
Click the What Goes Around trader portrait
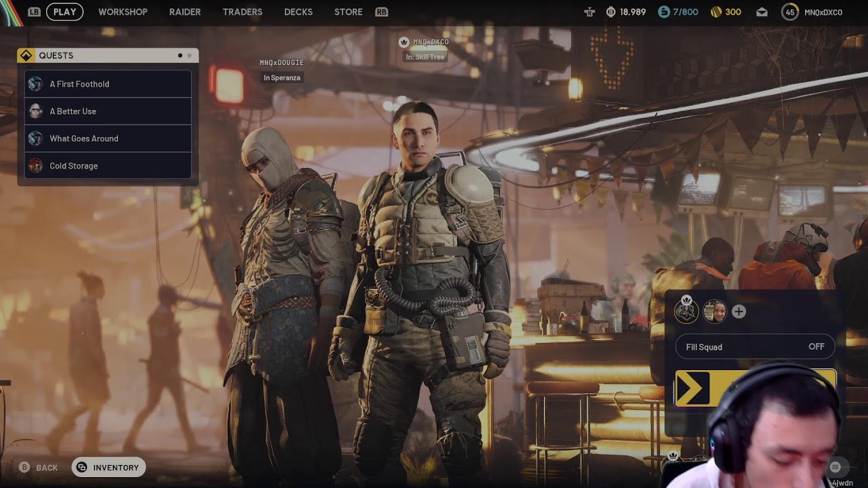coord(35,138)
